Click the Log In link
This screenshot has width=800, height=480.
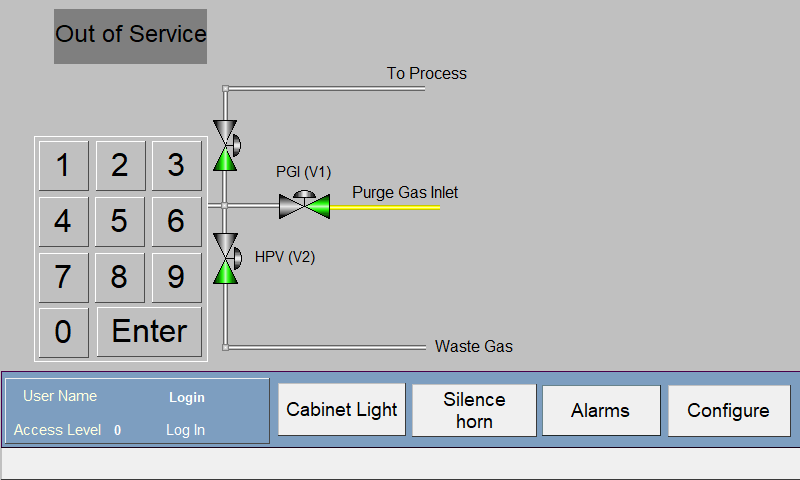click(x=186, y=430)
